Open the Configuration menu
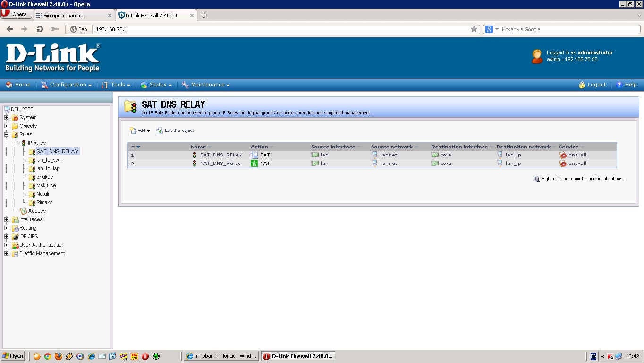Viewport: 644px width, 363px height. pos(66,85)
